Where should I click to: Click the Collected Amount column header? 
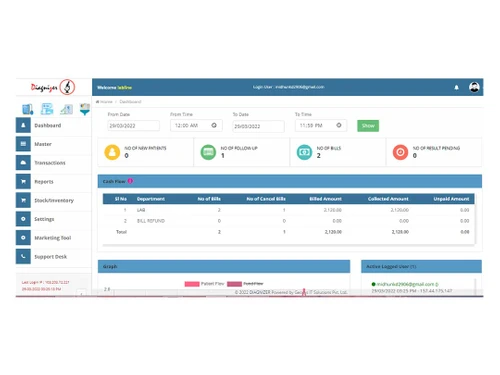(x=388, y=199)
